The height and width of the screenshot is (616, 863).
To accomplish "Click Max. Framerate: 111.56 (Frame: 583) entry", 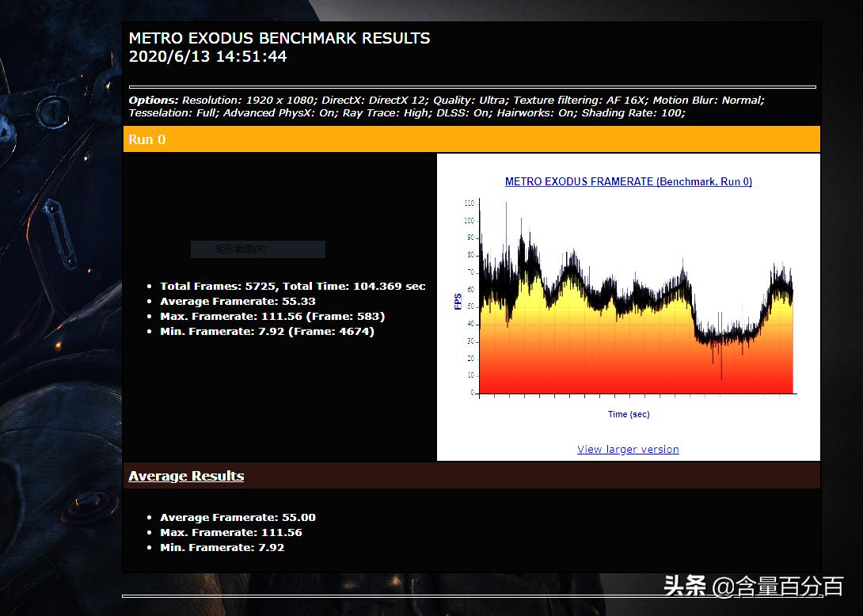I will tap(272, 317).
